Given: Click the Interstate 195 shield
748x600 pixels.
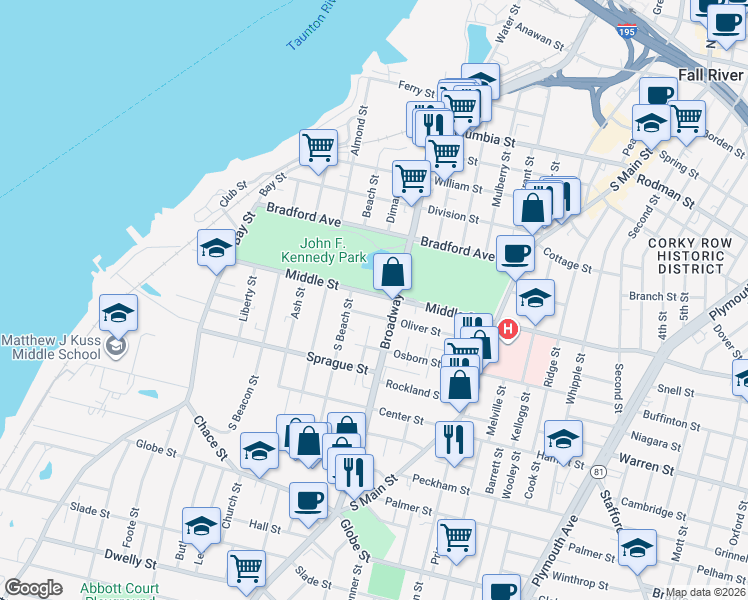Looking at the screenshot, I should pyautogui.click(x=626, y=31).
